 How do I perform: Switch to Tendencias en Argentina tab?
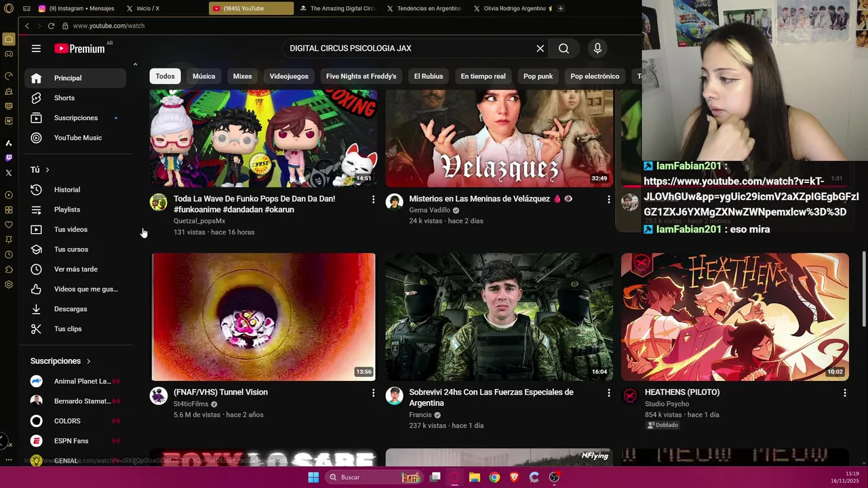click(424, 8)
